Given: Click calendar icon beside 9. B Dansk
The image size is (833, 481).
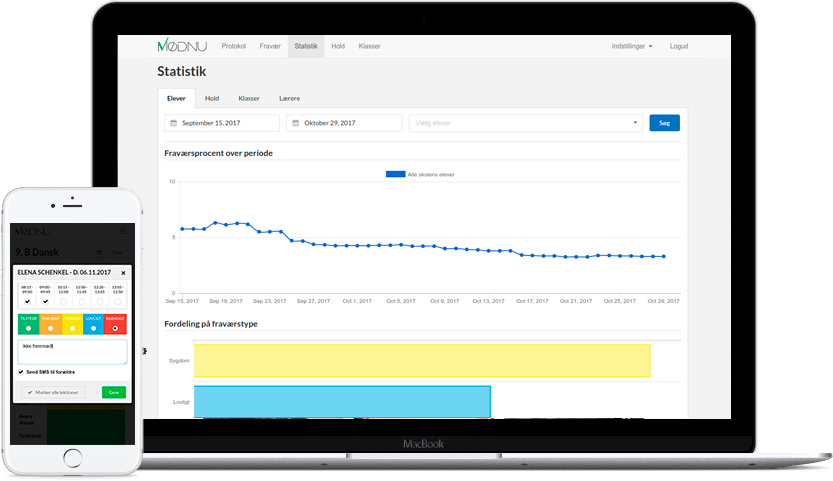Looking at the screenshot, I should [98, 252].
